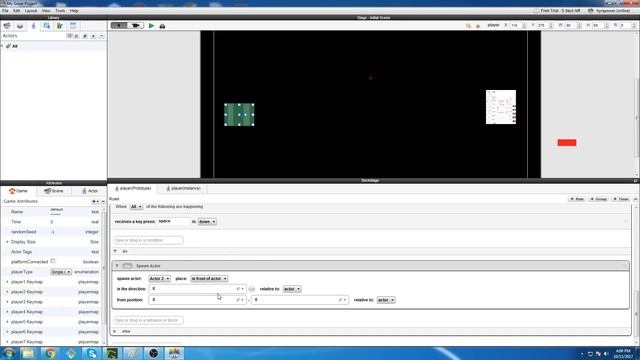Select the green player actor on stage

tap(240, 115)
